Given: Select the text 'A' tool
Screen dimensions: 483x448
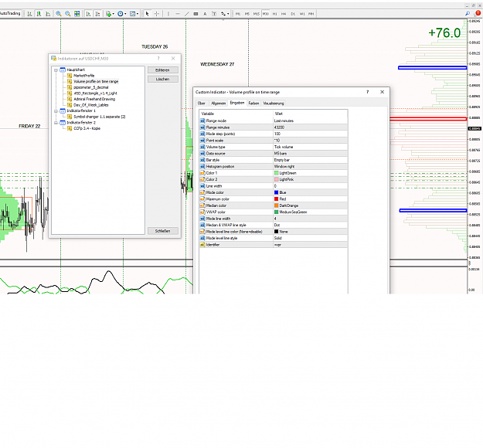Looking at the screenshot, I should click(x=205, y=14).
